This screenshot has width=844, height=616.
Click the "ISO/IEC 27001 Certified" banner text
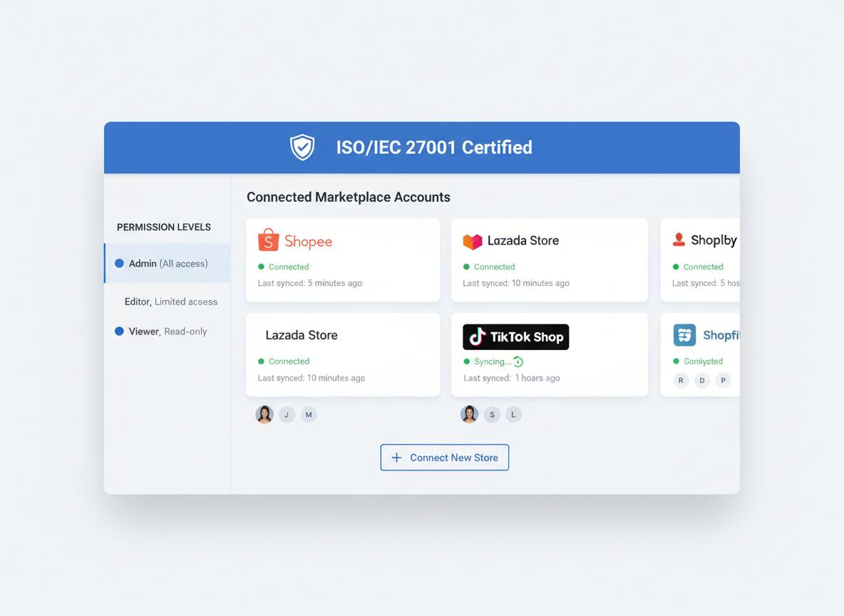coord(434,148)
